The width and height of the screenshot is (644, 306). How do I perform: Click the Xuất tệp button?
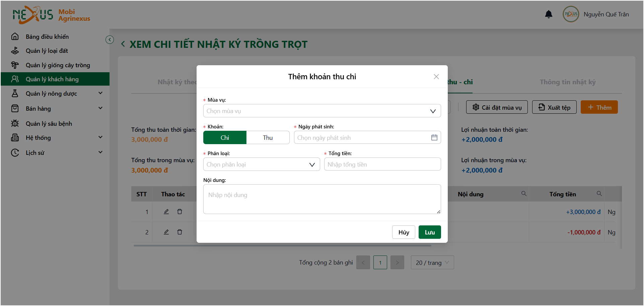554,107
